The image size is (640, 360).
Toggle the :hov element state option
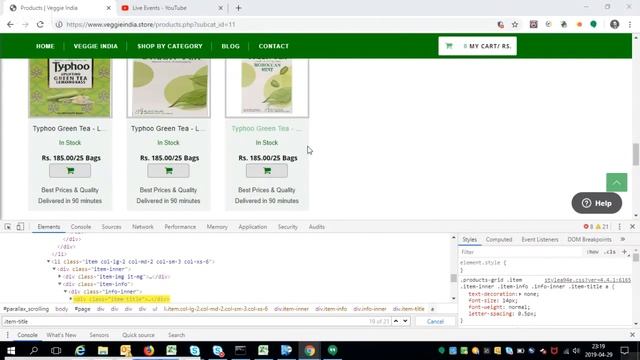[593, 252]
